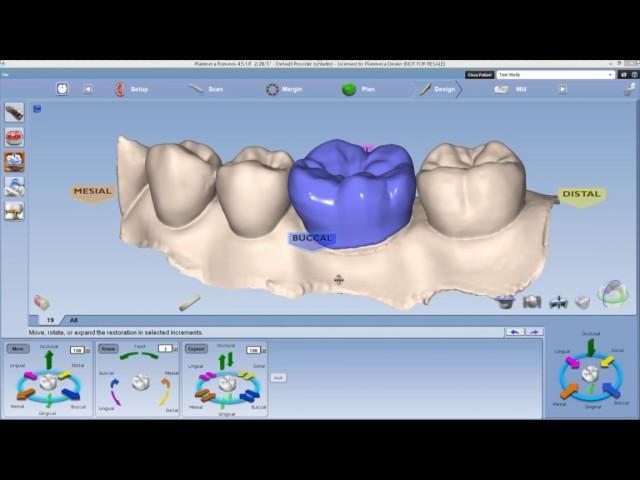Switch to the Margin tab
This screenshot has height=480, width=640.
point(284,89)
